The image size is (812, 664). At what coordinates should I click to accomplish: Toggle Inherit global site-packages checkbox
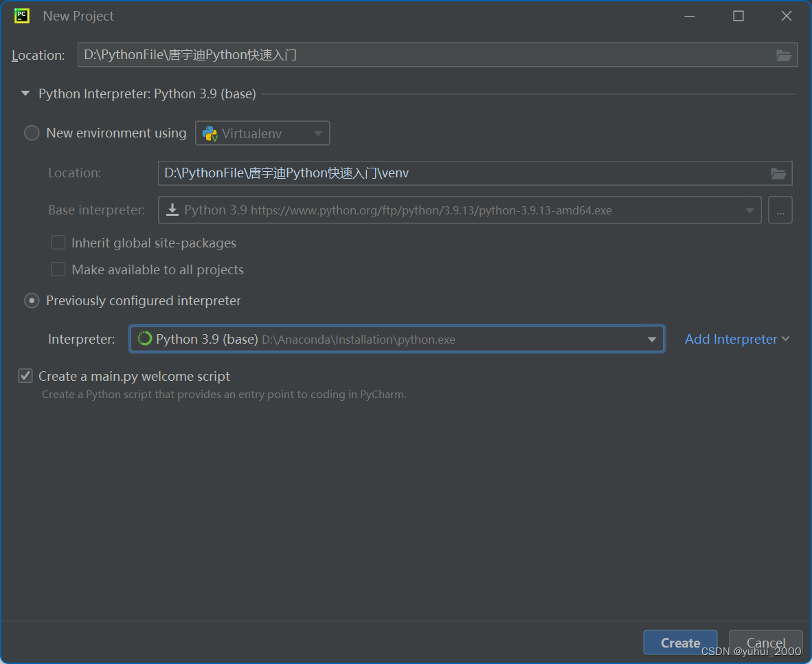(x=58, y=243)
